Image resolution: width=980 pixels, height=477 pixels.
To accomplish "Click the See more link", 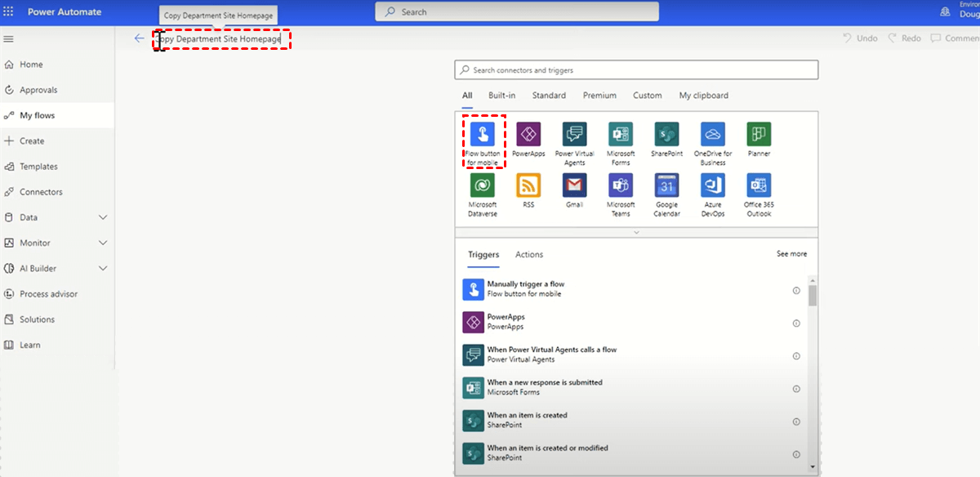I will 791,254.
